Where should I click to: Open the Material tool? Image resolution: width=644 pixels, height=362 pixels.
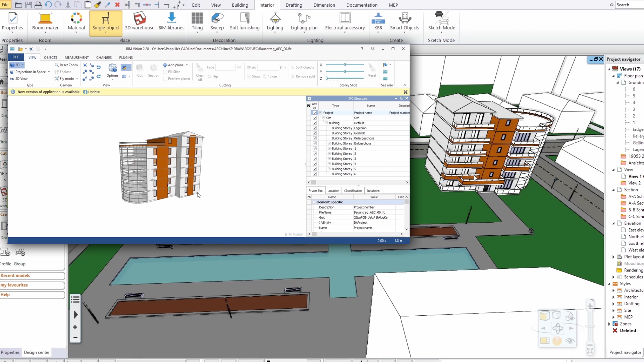pyautogui.click(x=76, y=22)
